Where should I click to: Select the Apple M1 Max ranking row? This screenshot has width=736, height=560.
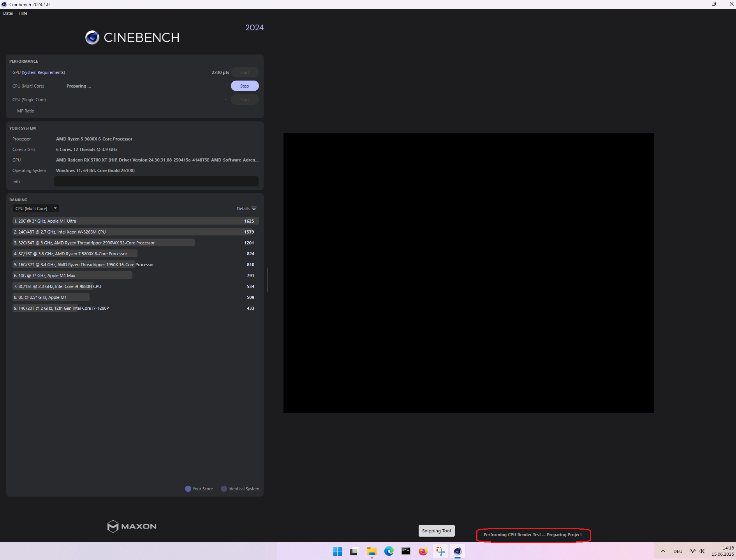coord(136,276)
